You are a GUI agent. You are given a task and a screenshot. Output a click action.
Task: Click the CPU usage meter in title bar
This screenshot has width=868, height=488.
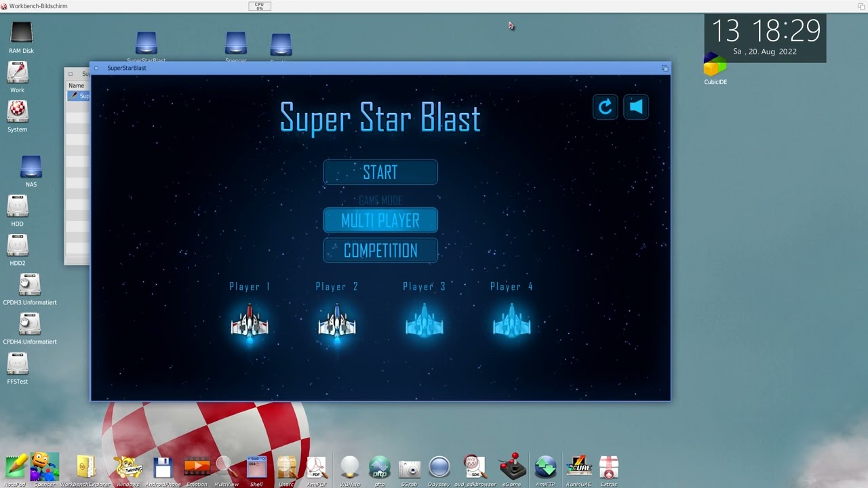point(259,6)
